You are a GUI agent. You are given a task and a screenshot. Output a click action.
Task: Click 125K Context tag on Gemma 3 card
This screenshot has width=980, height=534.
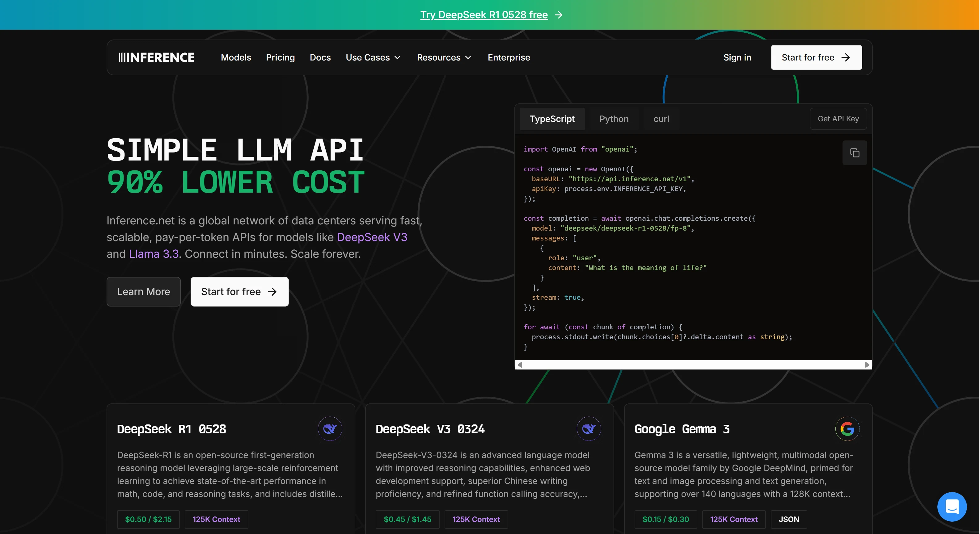tap(734, 519)
